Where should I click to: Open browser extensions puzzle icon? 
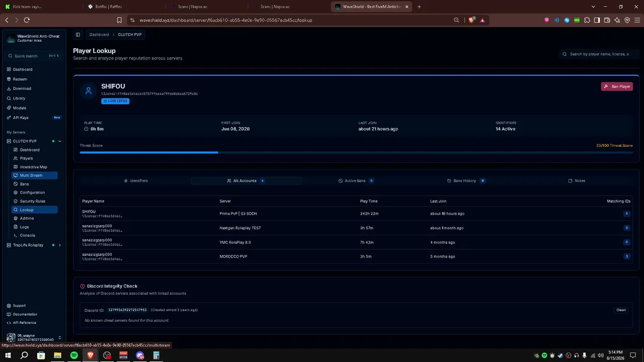point(587,20)
